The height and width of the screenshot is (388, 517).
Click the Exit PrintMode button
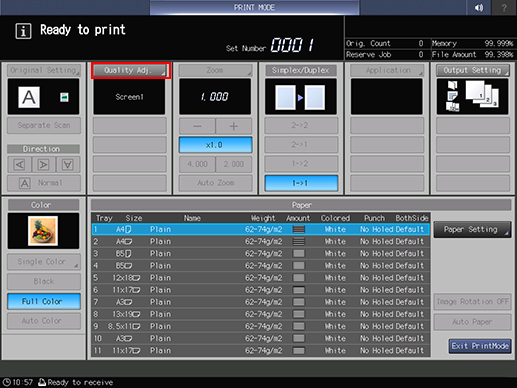pyautogui.click(x=480, y=346)
